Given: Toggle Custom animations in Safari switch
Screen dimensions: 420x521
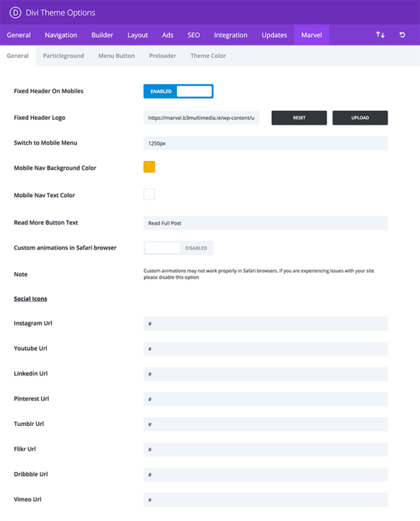Looking at the screenshot, I should coord(178,247).
